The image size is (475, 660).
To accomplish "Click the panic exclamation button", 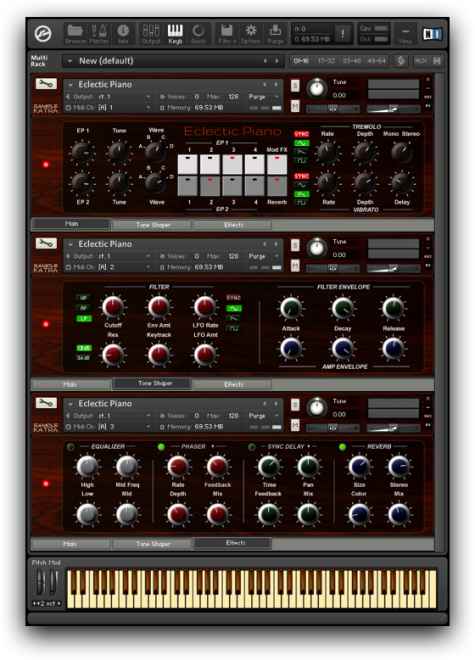I will (x=342, y=34).
